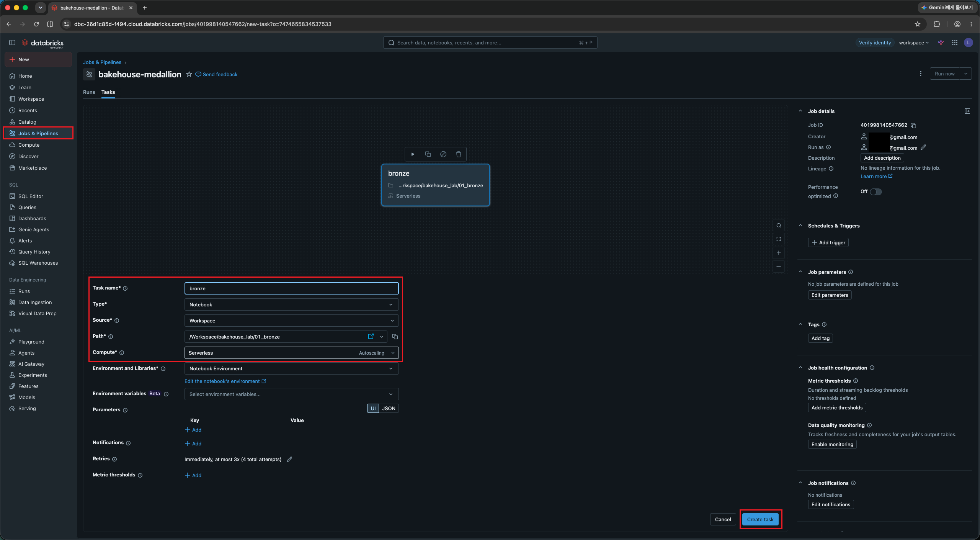Star the bakehouse-medallion job as a favorite
The image size is (980, 540).
[189, 74]
